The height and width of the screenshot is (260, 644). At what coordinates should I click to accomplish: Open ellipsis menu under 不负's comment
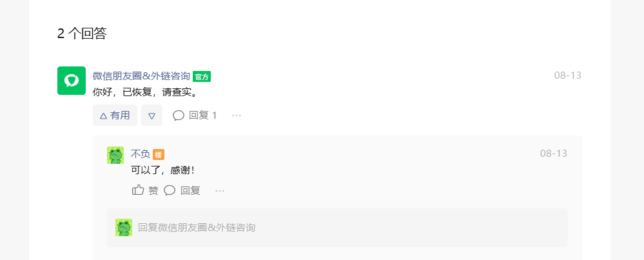tap(220, 190)
